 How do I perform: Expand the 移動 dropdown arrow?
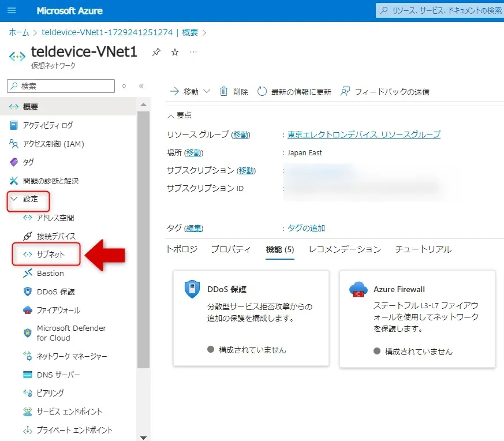(207, 92)
